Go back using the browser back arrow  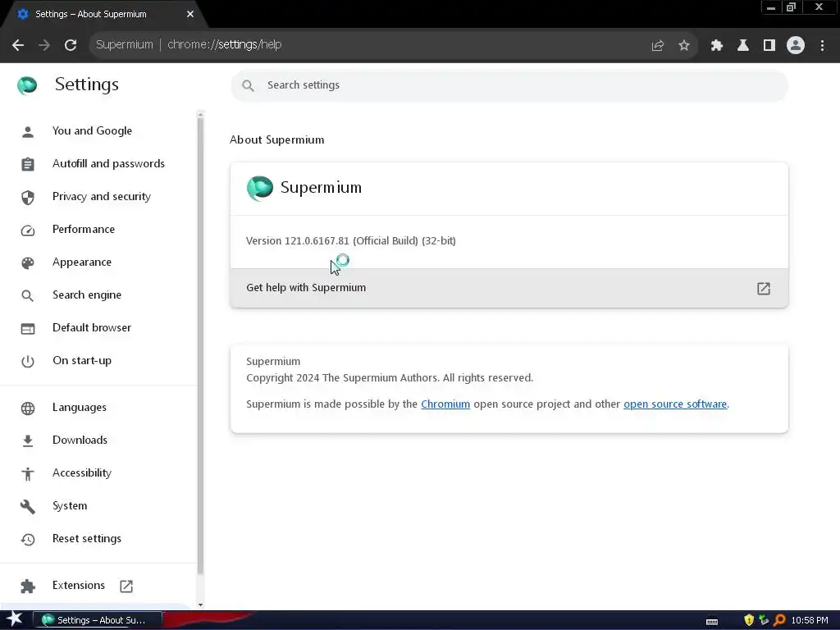(18, 45)
